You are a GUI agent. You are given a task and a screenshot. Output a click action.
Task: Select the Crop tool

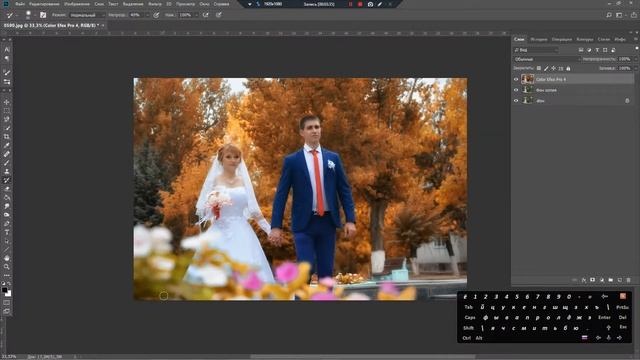click(7, 137)
